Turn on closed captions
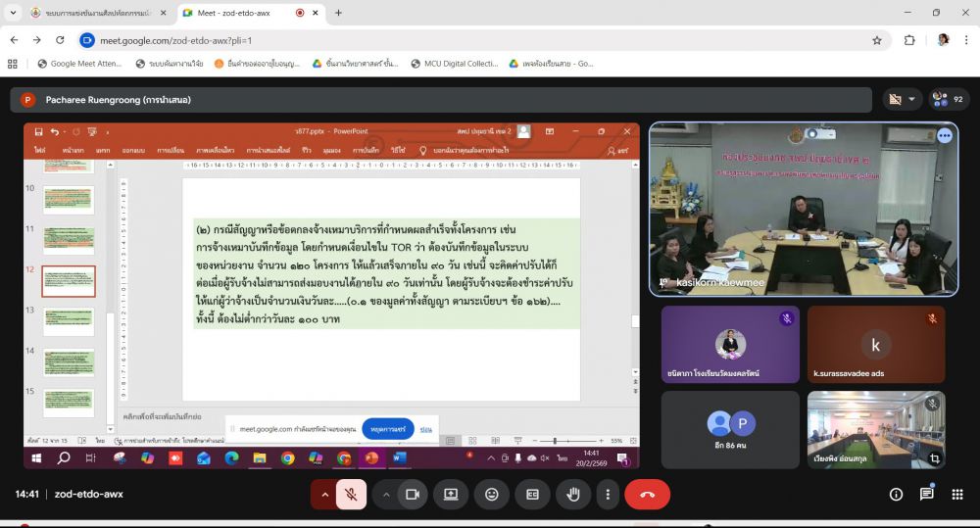The height and width of the screenshot is (528, 980). tap(532, 495)
